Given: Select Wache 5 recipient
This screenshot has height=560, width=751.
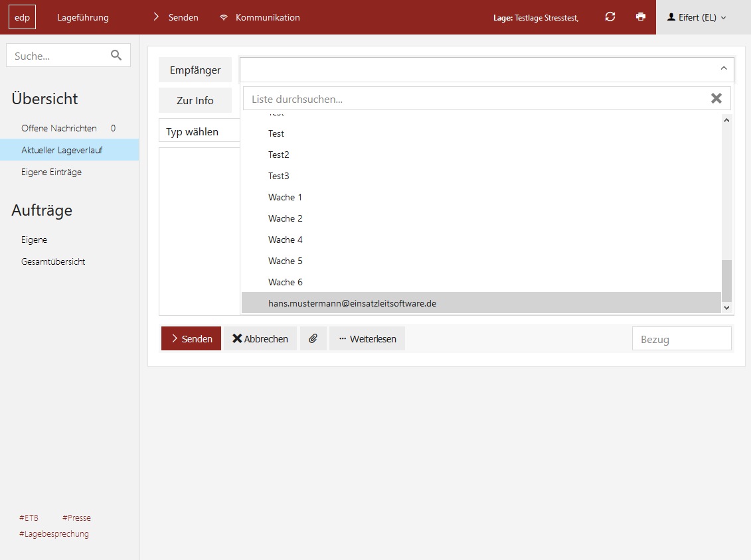Looking at the screenshot, I should (x=481, y=261).
